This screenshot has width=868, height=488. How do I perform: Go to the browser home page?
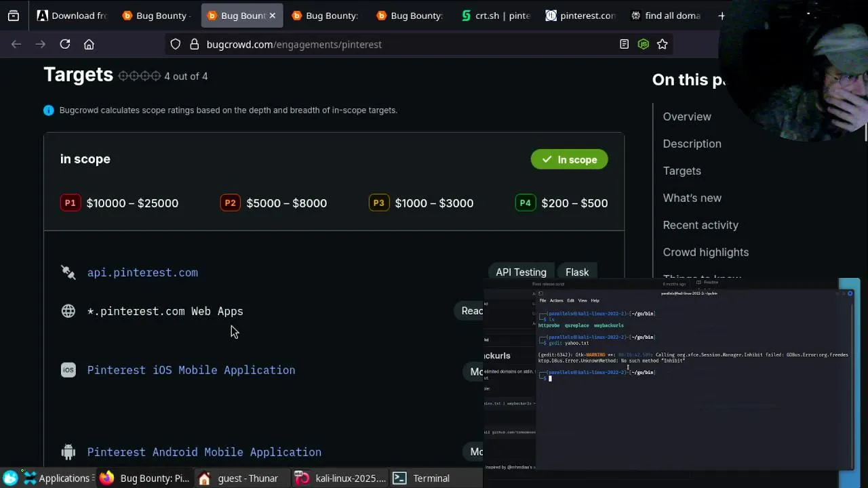[89, 44]
